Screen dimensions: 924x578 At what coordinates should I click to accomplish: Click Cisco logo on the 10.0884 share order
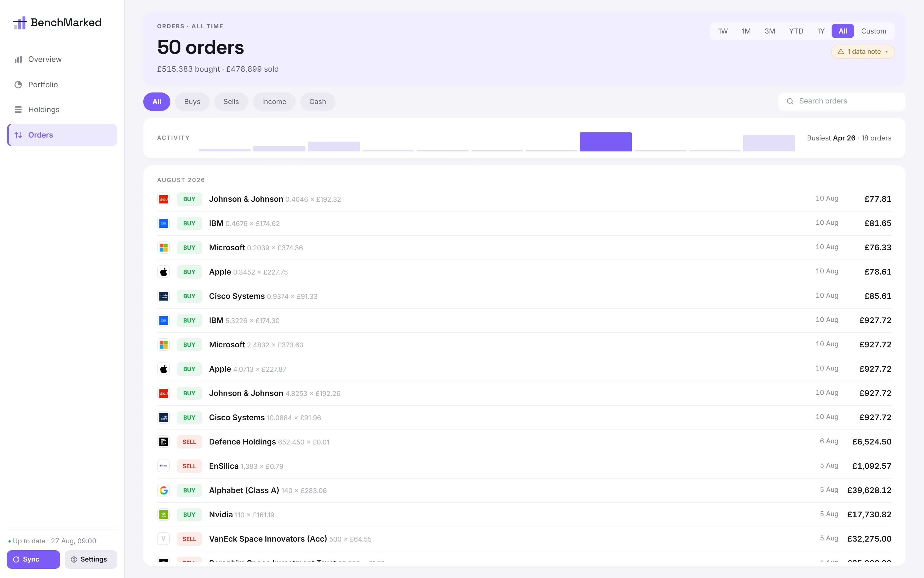click(x=163, y=417)
